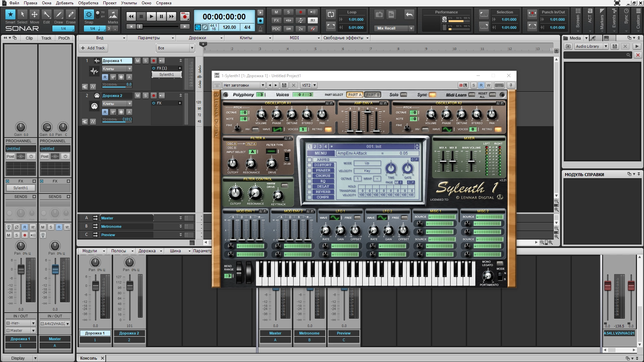The width and height of the screenshot is (644, 362).
Task: Click the Add Track button
Action: (x=93, y=48)
